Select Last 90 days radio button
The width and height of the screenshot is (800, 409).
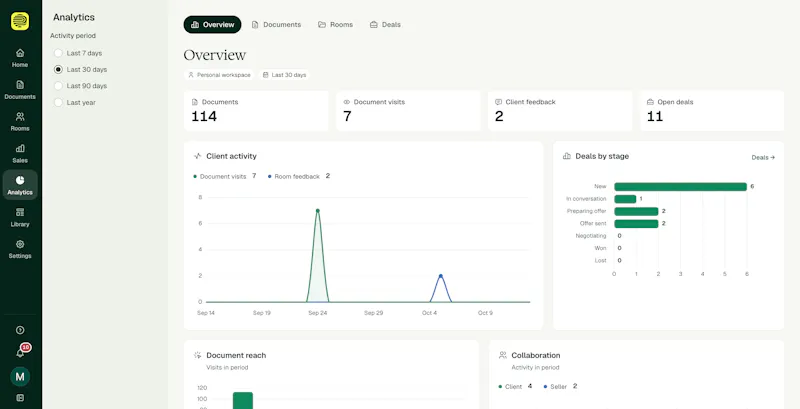coord(58,86)
